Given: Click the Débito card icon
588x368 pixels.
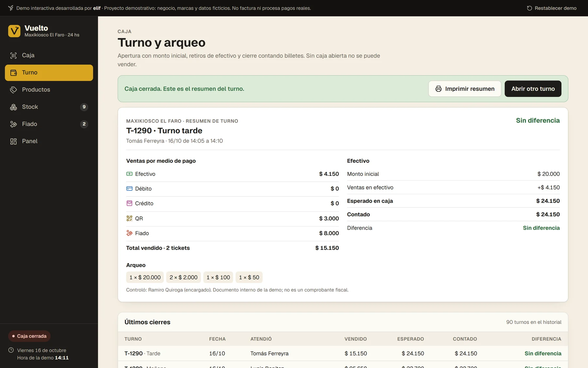Looking at the screenshot, I should pyautogui.click(x=129, y=189).
